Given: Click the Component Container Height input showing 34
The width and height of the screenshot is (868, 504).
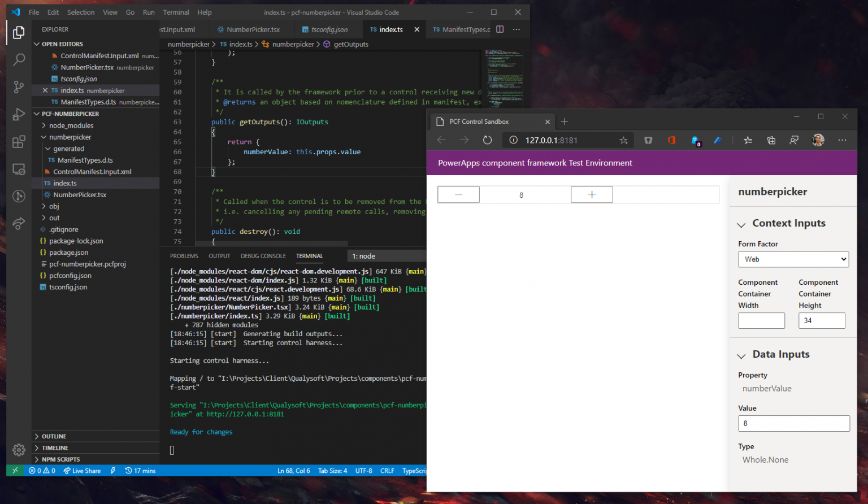Looking at the screenshot, I should 822,320.
